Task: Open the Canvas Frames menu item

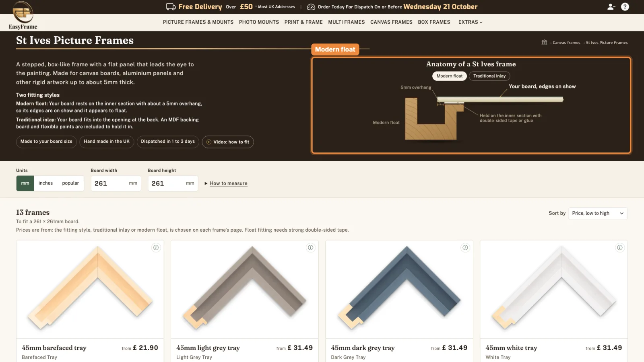Action: (391, 22)
